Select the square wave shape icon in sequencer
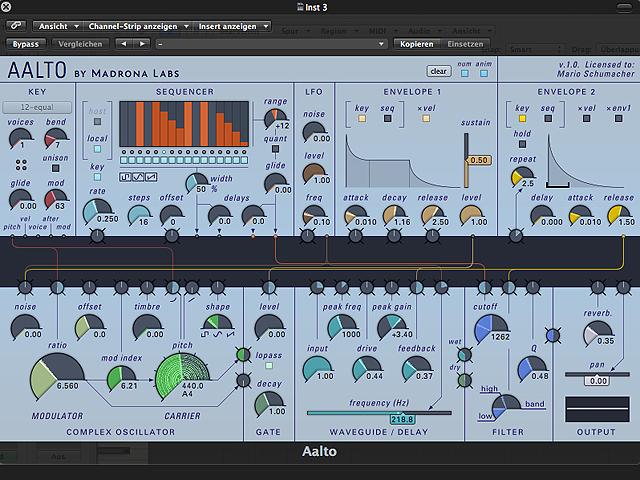640x480 pixels. pyautogui.click(x=125, y=177)
